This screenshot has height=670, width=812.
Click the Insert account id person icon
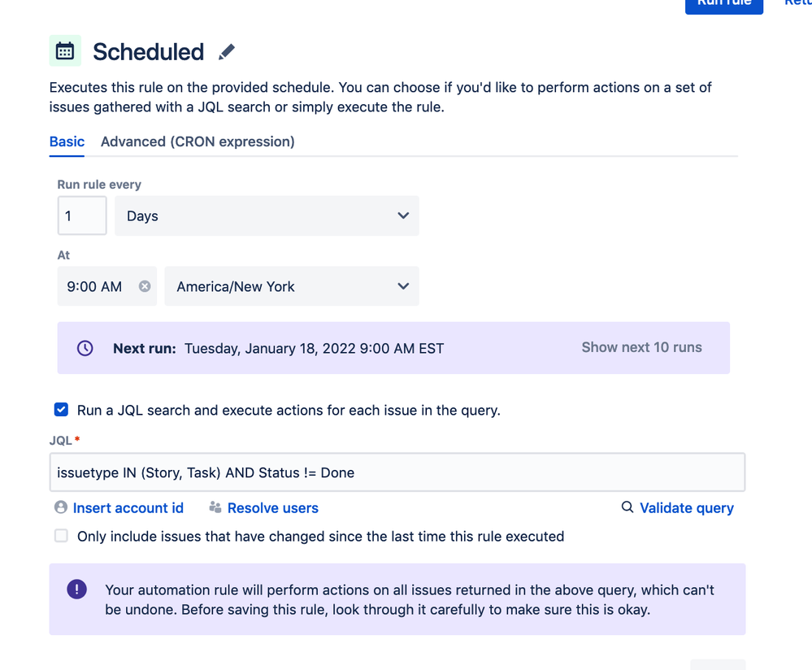pos(61,507)
